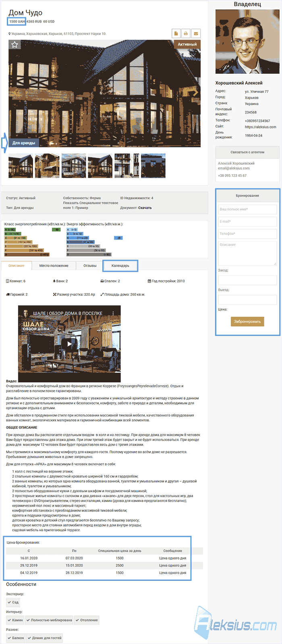Screen dimensions: 282x644
Task: Click the Размер участка: 320 Ар detail
Action: 74,294
